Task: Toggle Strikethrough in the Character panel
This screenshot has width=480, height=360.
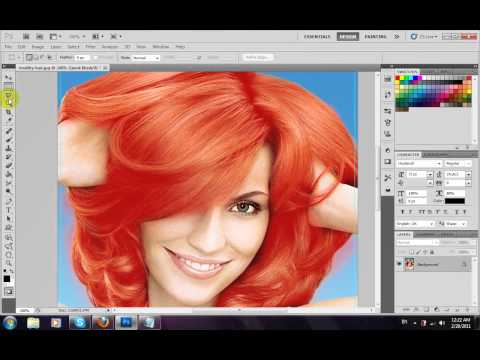Action: click(464, 212)
